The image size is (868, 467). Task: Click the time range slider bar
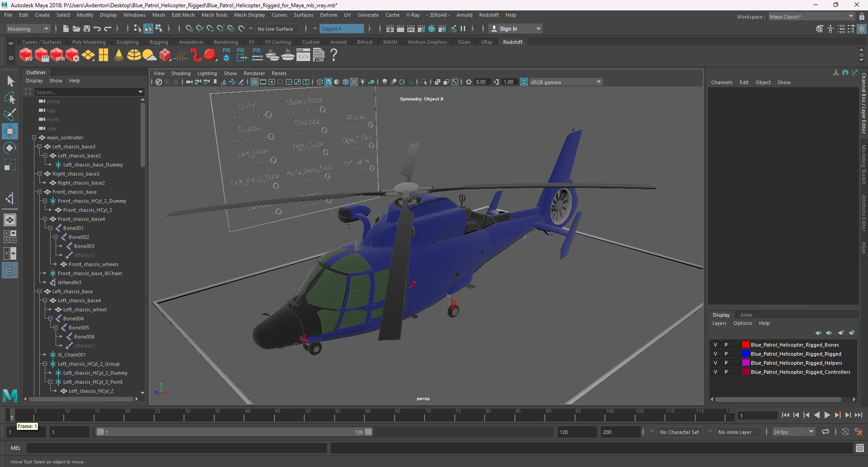click(234, 432)
